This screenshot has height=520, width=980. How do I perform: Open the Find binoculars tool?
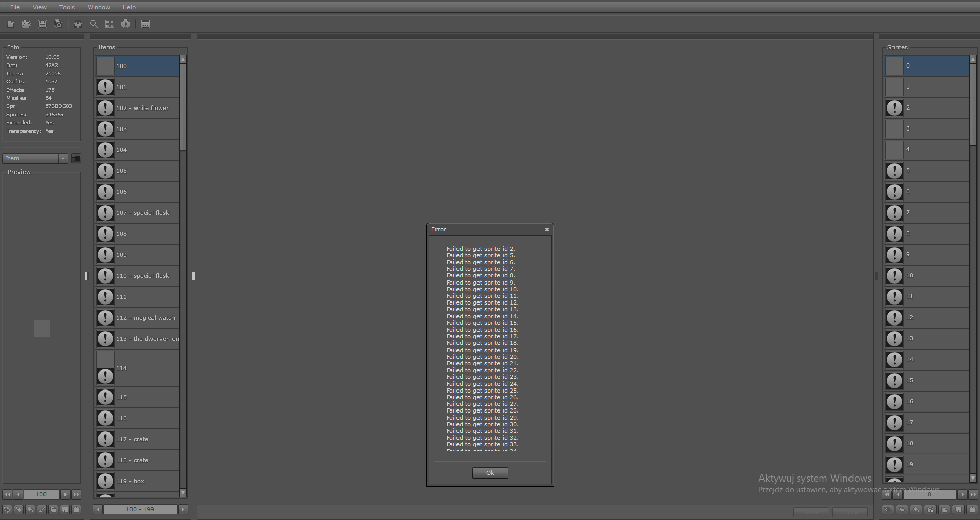[78, 24]
